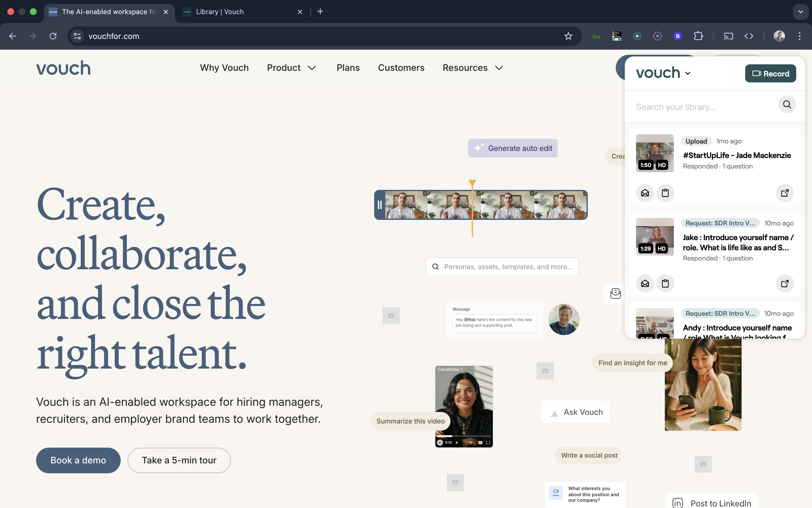Click the woman with phone photo
The height and width of the screenshot is (508, 812).
click(703, 385)
